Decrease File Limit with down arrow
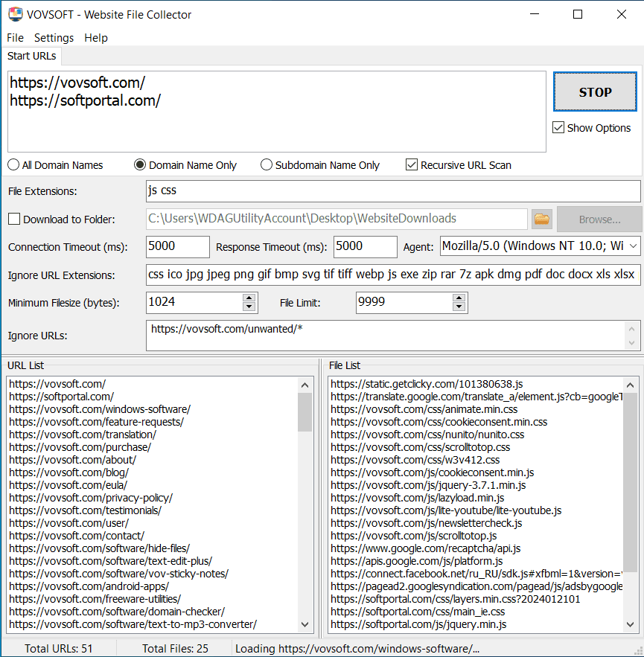644x657 pixels. (459, 307)
